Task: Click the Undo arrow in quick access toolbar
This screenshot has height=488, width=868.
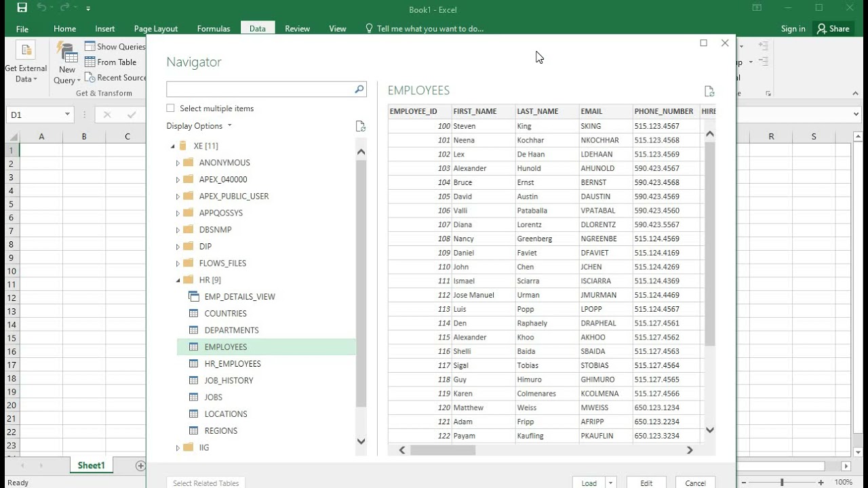Action: pos(41,8)
